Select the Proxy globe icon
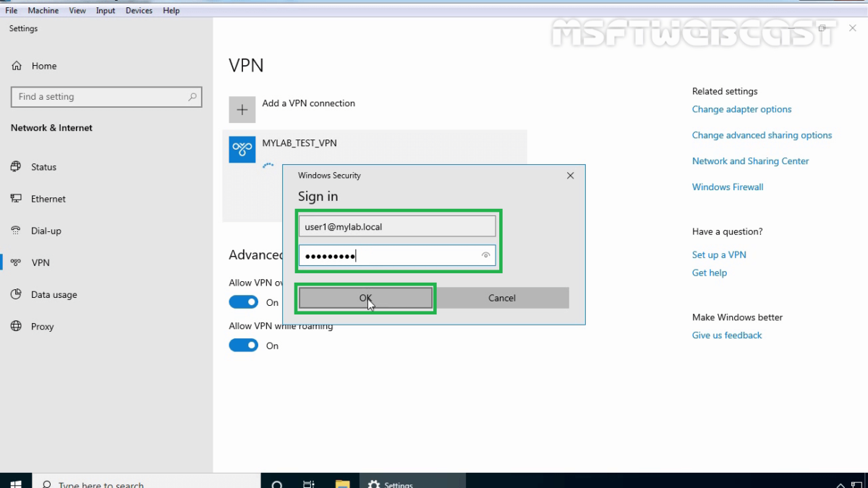This screenshot has height=488, width=868. pyautogui.click(x=16, y=326)
